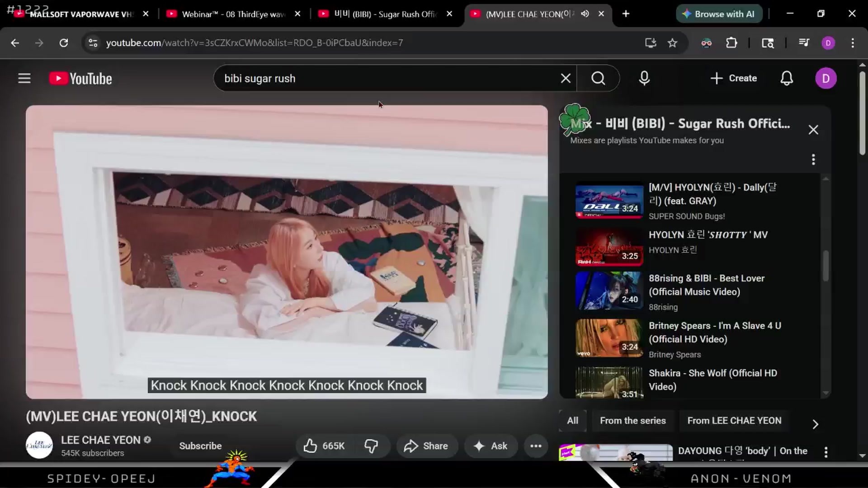868x488 pixels.
Task: Click Browse with AI button
Action: pos(719,14)
